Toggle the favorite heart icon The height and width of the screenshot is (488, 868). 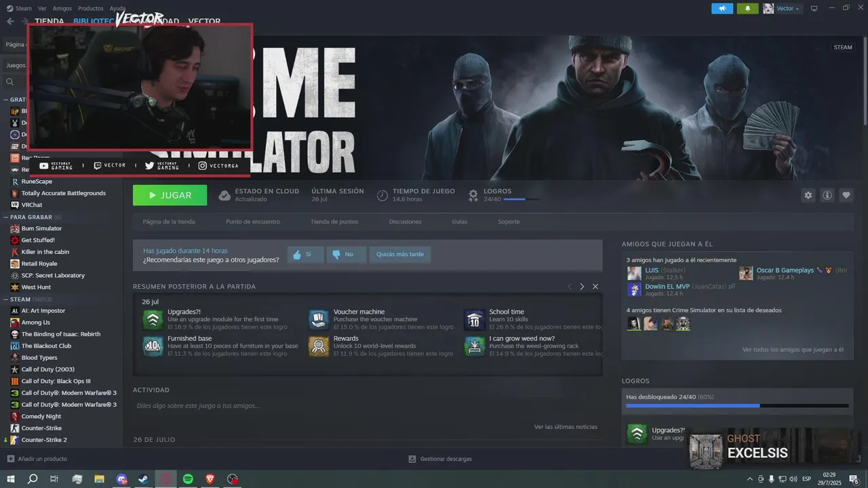[x=846, y=195]
